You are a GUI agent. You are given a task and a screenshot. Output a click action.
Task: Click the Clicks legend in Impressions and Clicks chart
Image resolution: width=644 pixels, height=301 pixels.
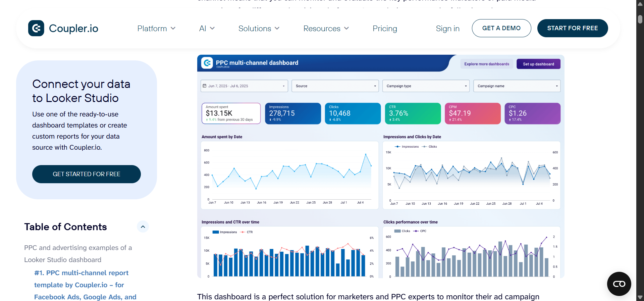click(429, 147)
